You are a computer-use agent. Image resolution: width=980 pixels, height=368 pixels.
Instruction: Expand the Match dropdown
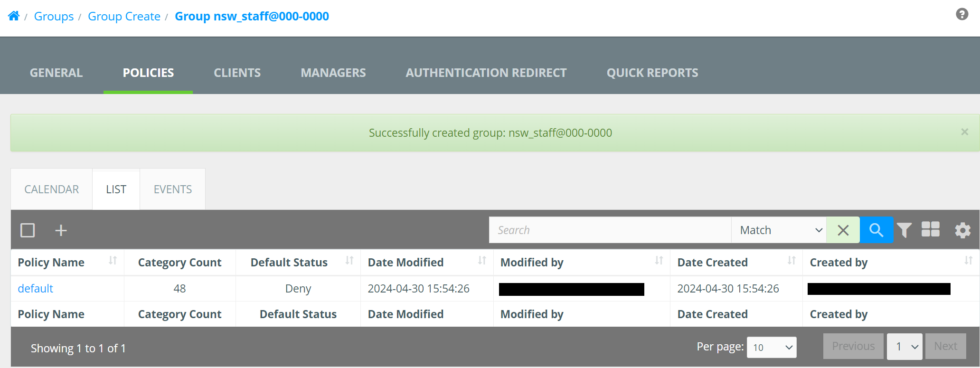click(x=779, y=230)
